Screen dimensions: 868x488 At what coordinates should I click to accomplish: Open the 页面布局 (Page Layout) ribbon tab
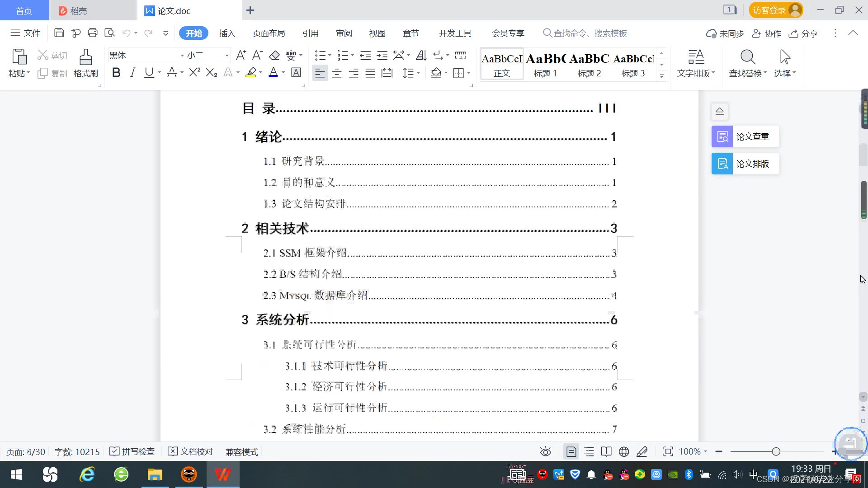click(269, 33)
